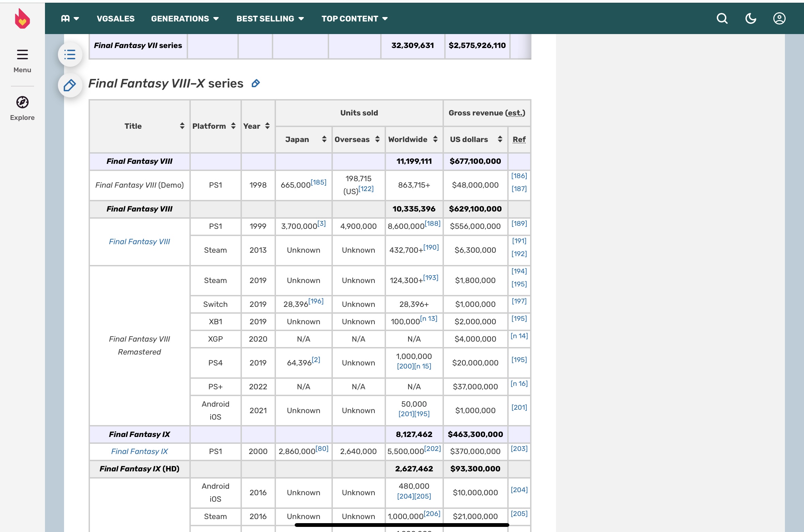Expand the BEST SELLING menu
The height and width of the screenshot is (532, 804).
tap(270, 19)
